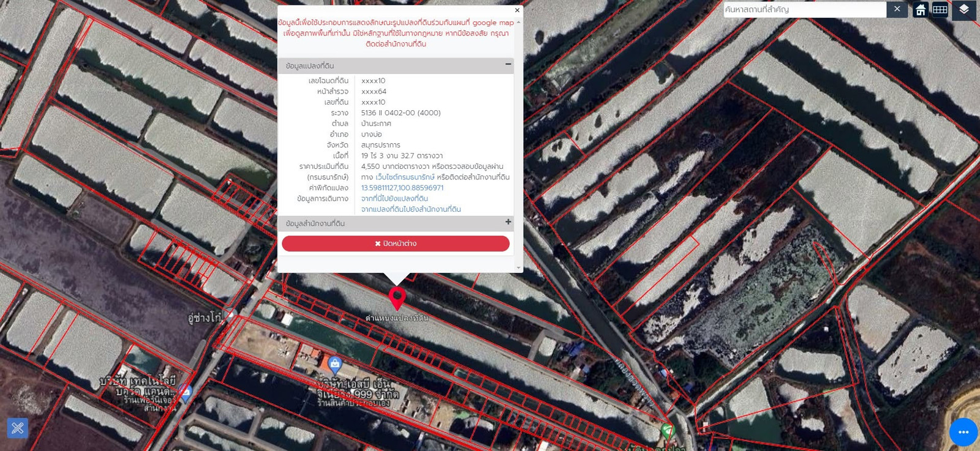Screen dimensions: 980x451
Task: Open the grid table icon
Action: (x=940, y=10)
